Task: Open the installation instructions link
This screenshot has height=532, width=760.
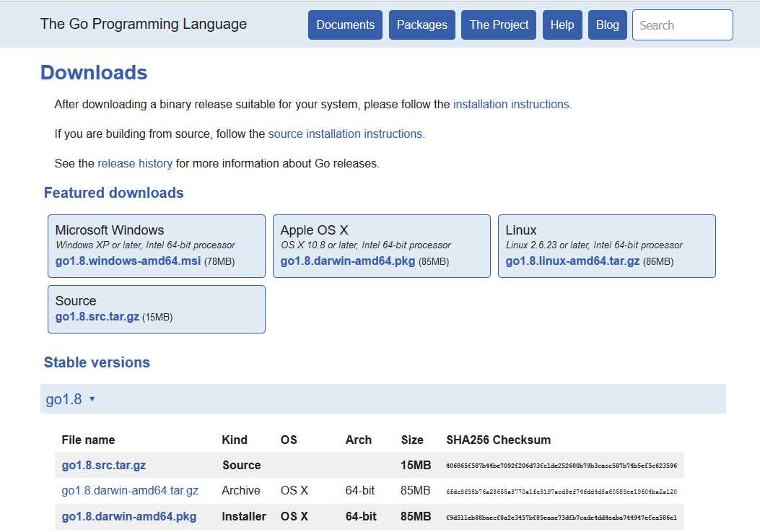Action: click(511, 104)
